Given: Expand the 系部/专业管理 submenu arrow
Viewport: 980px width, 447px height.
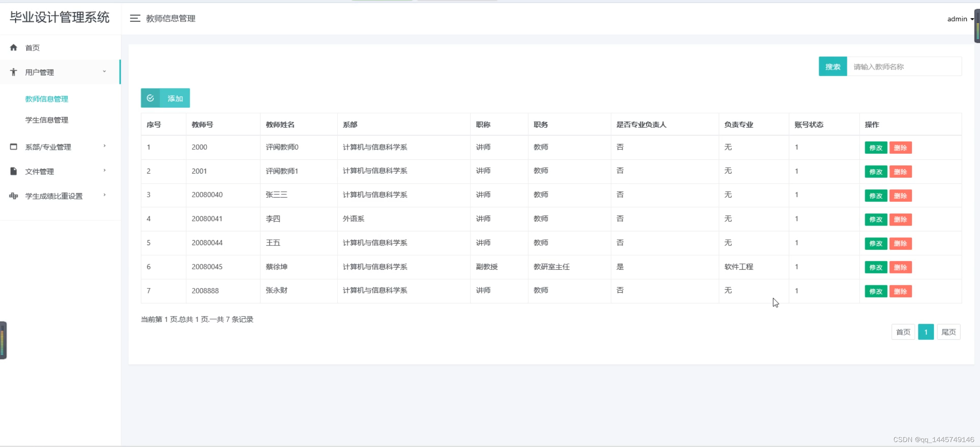Looking at the screenshot, I should click(104, 146).
